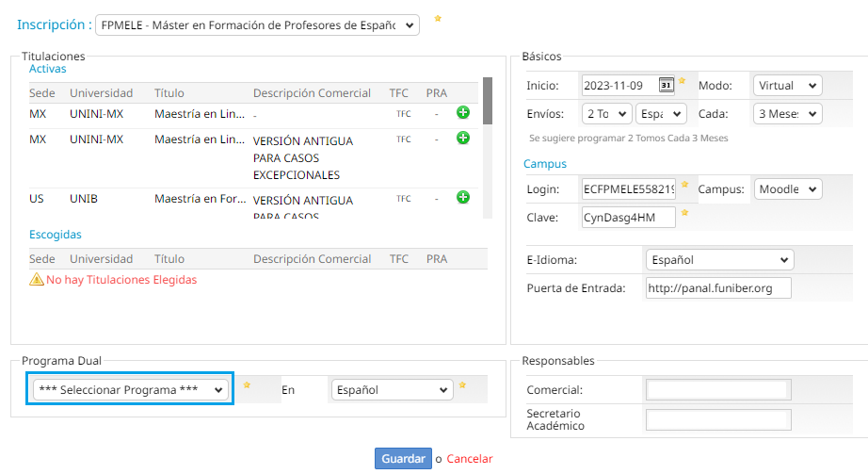Open the Seleccionar Programa dropdown in Programa Dual
The width and height of the screenshot is (868, 474).
point(131,389)
